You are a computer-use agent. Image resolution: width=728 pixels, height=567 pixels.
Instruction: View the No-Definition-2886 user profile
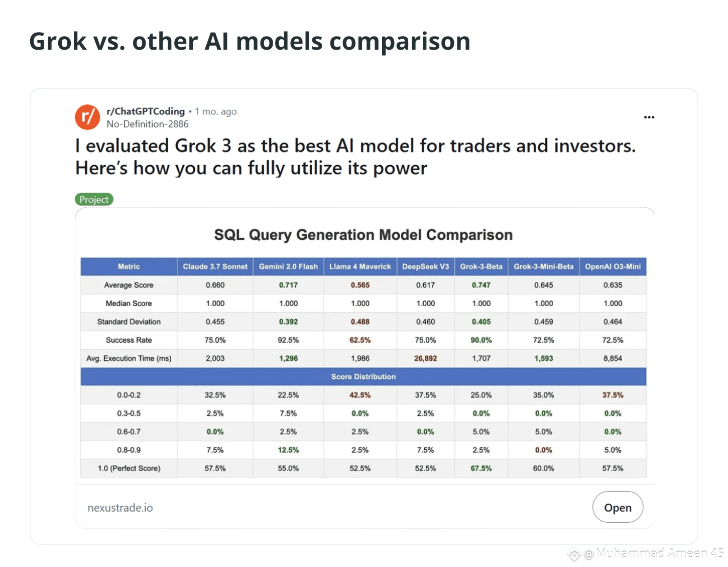pos(148,124)
